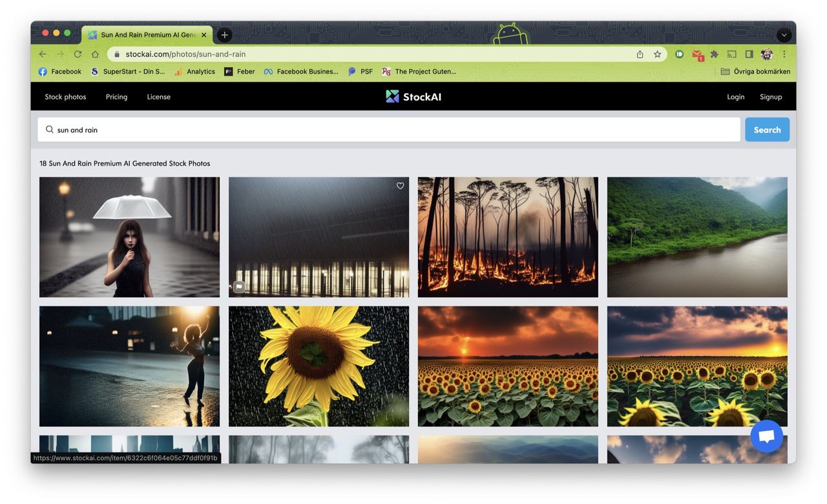827x504 pixels.
Task: Click the blue Search button
Action: (767, 130)
